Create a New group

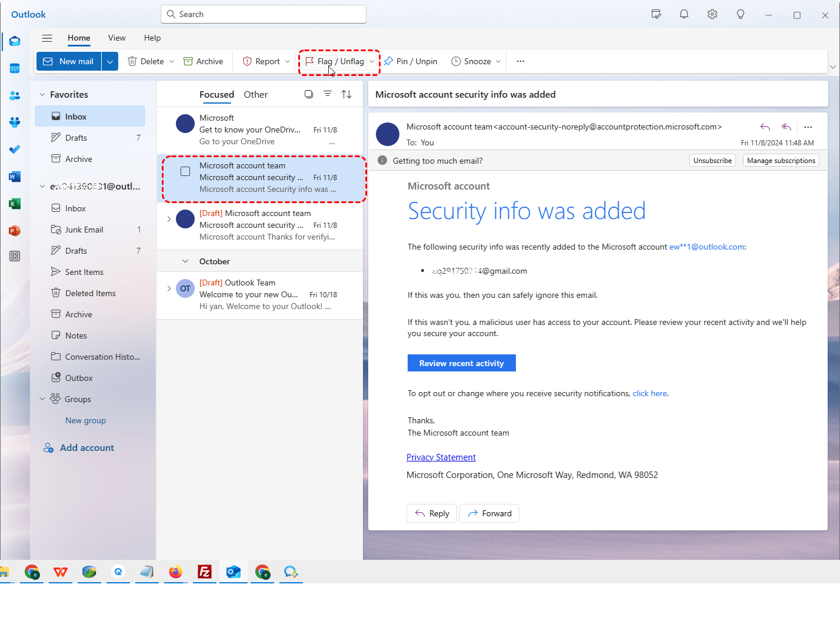tap(85, 420)
